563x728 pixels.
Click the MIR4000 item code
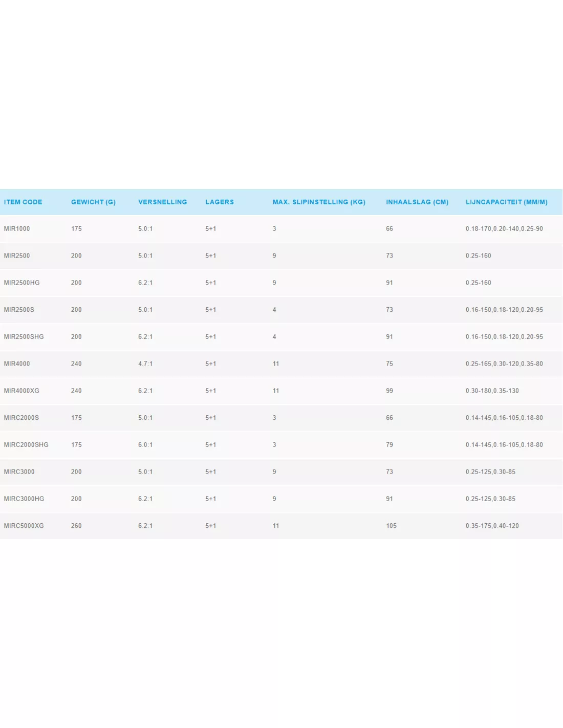(x=17, y=364)
